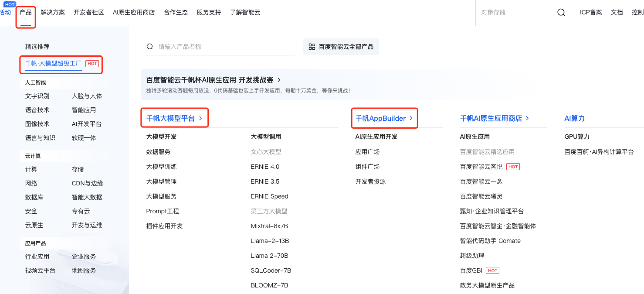Click the grid icon beside 百度智能云全部产品
The height and width of the screenshot is (294, 644).
[x=312, y=47]
